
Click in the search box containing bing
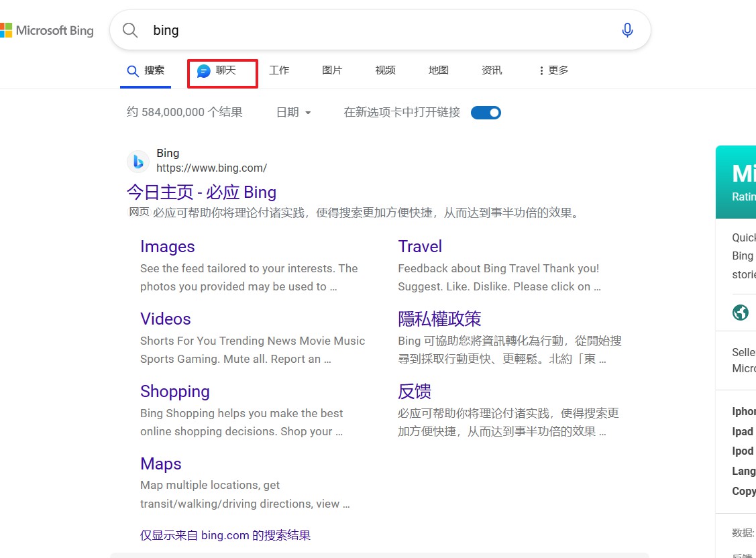pos(380,30)
